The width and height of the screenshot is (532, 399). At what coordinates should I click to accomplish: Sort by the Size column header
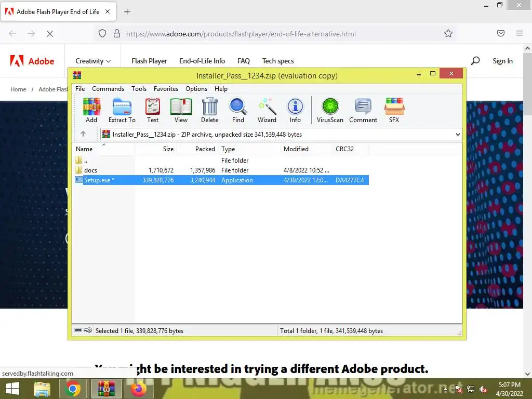(155, 149)
